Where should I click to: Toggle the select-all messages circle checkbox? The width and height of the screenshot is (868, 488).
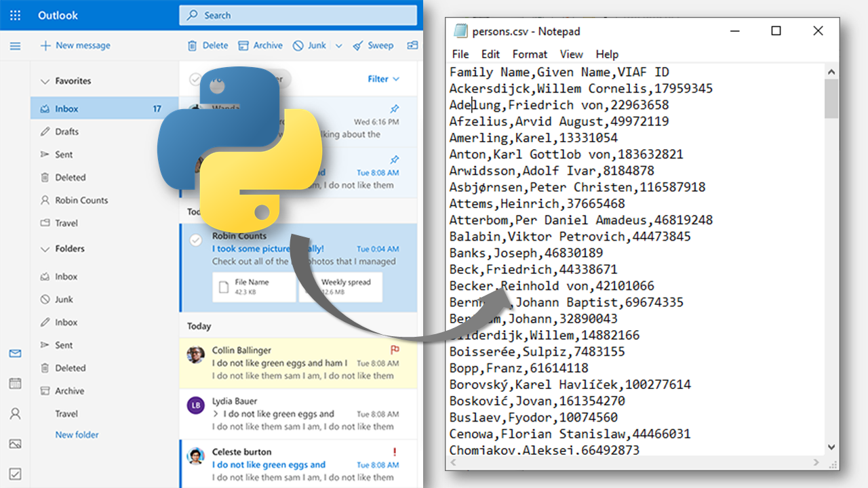(x=195, y=79)
